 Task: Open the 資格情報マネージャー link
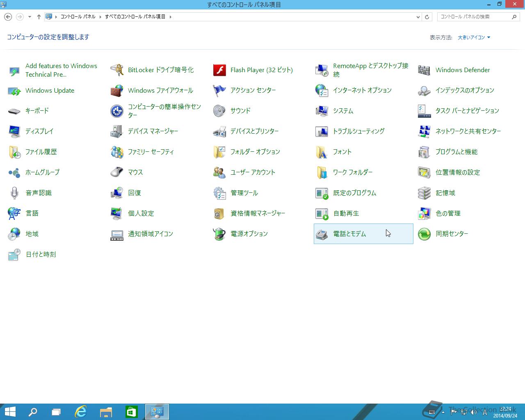(x=258, y=213)
